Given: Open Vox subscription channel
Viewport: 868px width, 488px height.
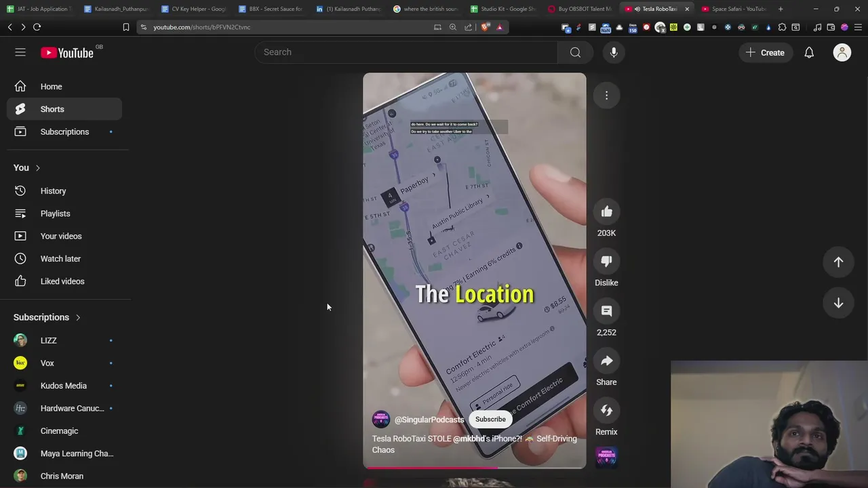Looking at the screenshot, I should tap(64, 363).
